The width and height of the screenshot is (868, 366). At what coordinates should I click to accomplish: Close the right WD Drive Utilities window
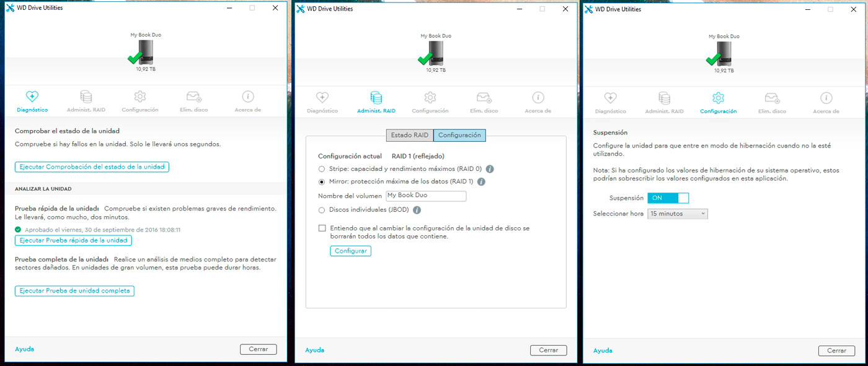point(854,9)
